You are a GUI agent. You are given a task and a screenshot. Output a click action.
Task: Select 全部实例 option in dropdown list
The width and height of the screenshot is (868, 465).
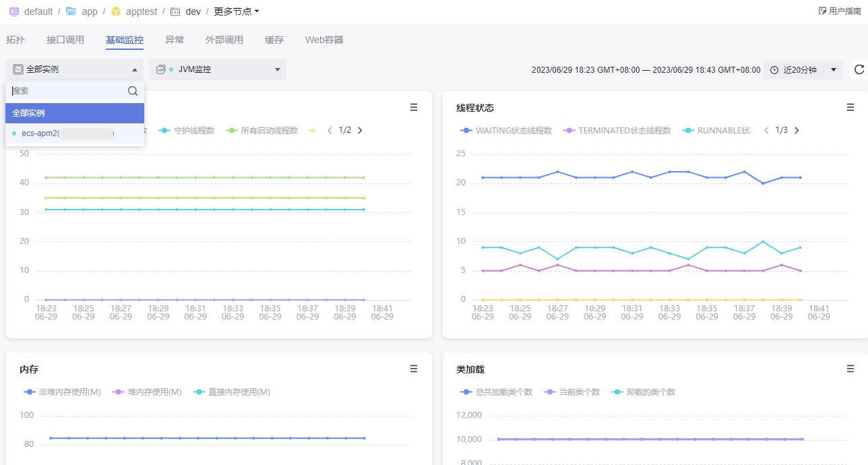pyautogui.click(x=75, y=113)
